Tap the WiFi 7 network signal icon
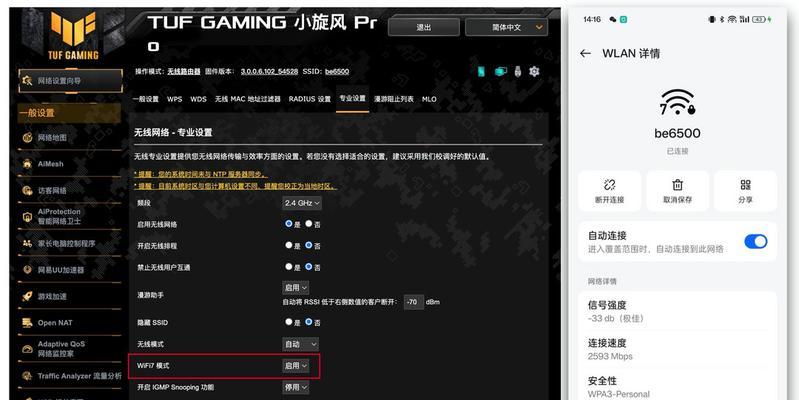Screen dimensions: 799x400 [677, 102]
